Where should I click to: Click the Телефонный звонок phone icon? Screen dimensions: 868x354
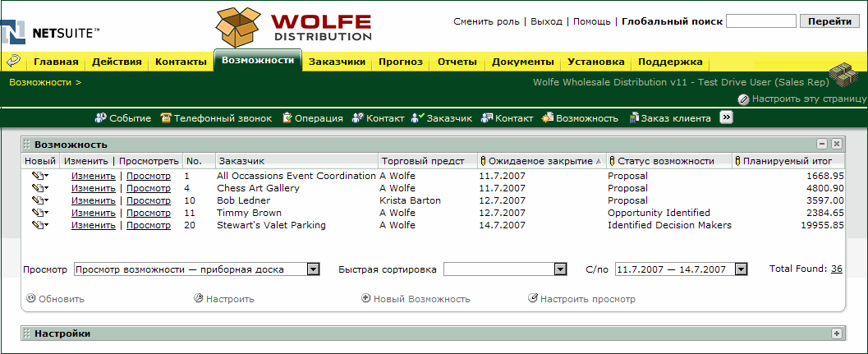pos(166,118)
